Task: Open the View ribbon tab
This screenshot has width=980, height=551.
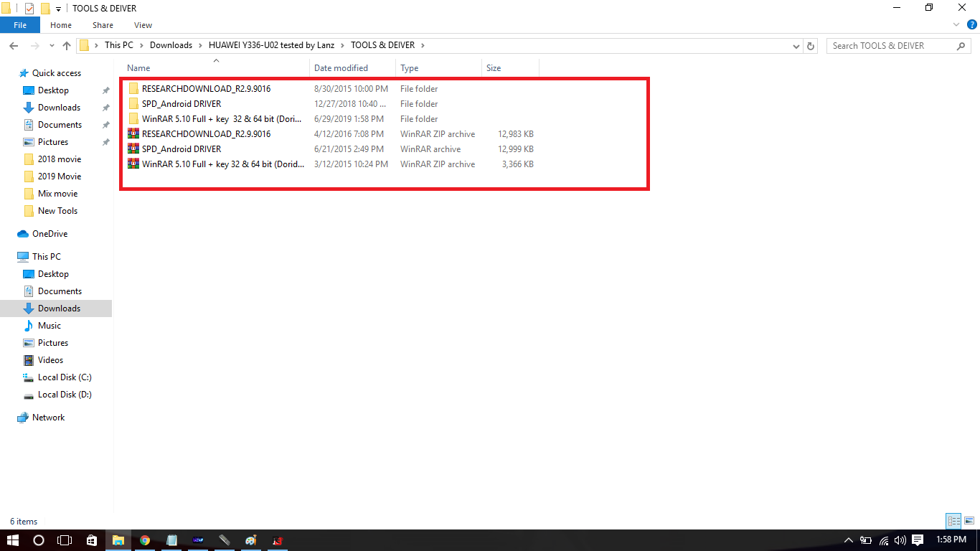Action: pos(143,25)
